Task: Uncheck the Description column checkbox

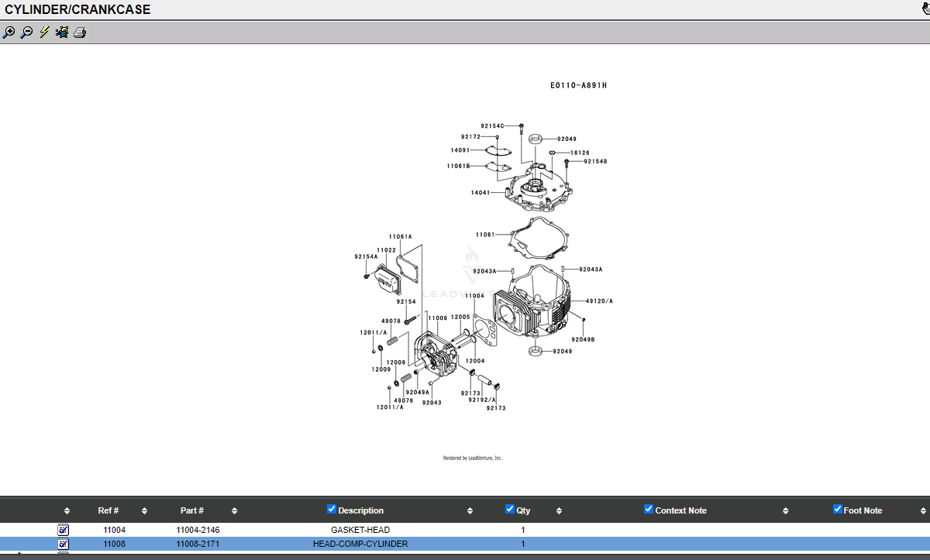Action: point(332,509)
